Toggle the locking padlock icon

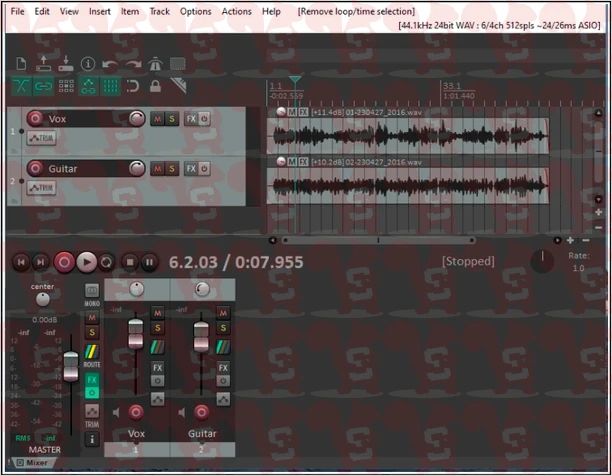155,86
